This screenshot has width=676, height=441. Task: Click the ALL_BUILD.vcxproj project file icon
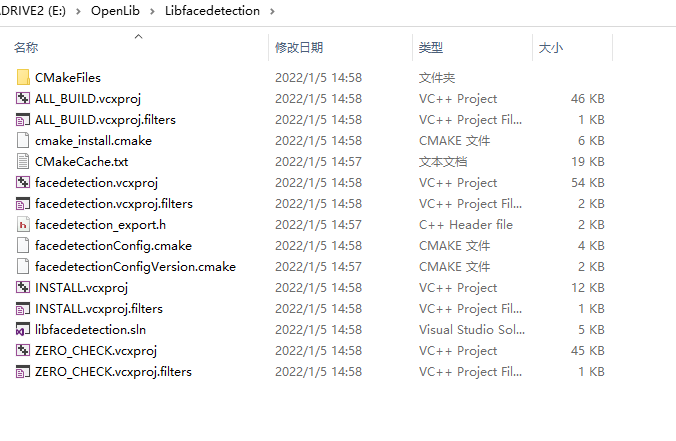(x=23, y=98)
